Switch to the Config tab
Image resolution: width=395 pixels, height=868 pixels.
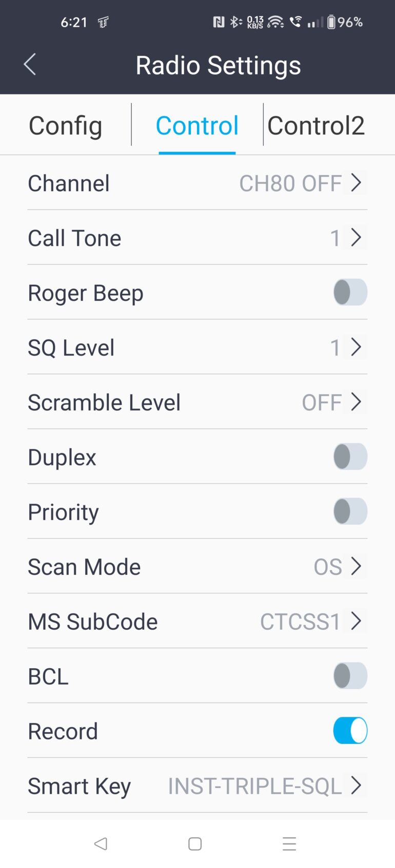(66, 126)
